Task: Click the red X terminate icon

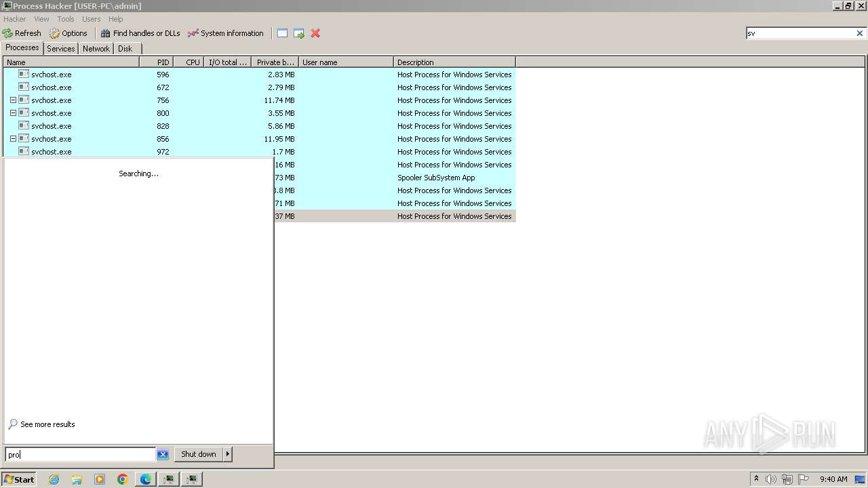Action: 315,33
